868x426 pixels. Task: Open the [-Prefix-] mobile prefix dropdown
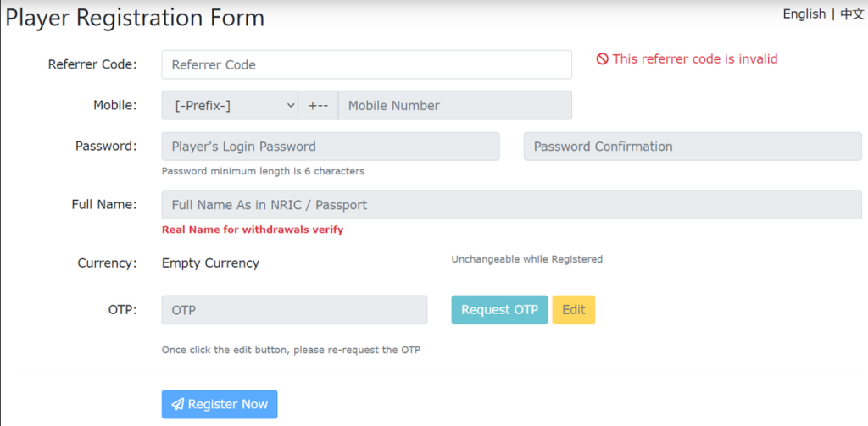(230, 105)
